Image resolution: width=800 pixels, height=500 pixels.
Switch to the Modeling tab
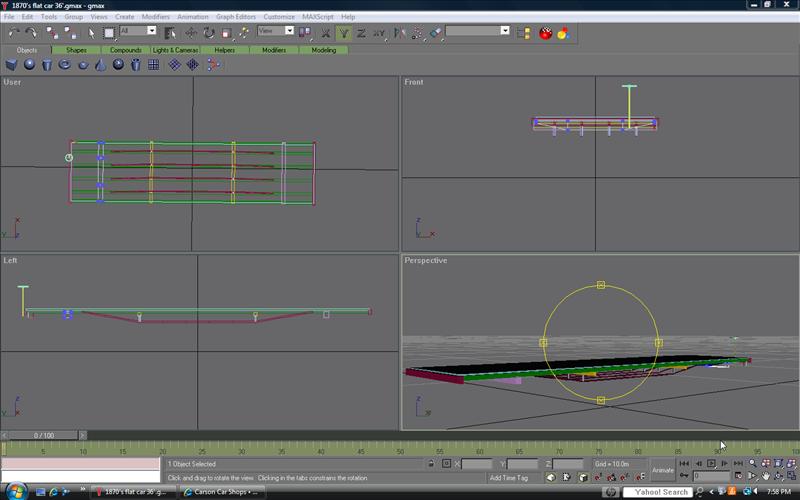323,50
